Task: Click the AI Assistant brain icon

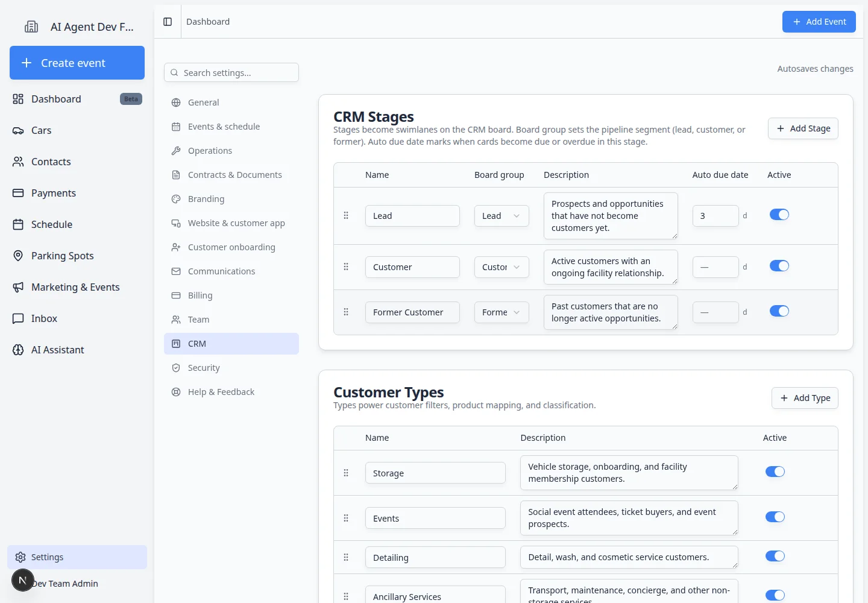Action: [x=18, y=350]
